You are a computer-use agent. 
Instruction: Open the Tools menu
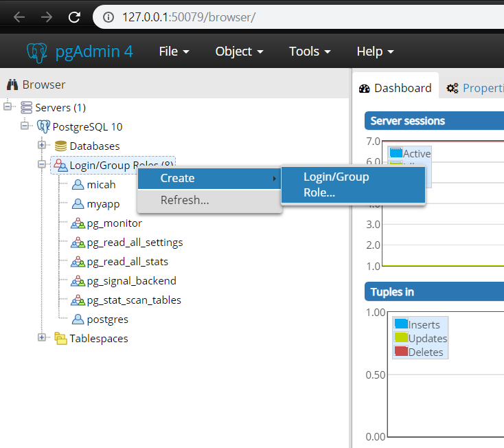(x=310, y=52)
